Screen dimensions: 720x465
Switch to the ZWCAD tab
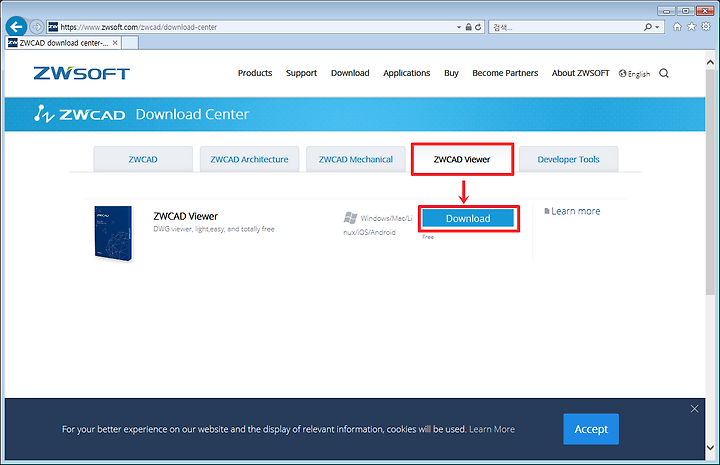click(x=143, y=159)
